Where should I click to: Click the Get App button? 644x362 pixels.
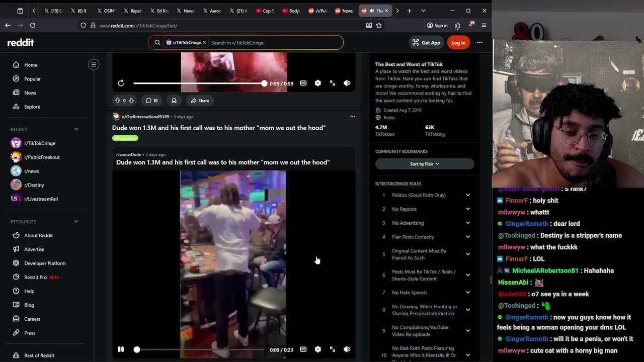click(x=426, y=43)
